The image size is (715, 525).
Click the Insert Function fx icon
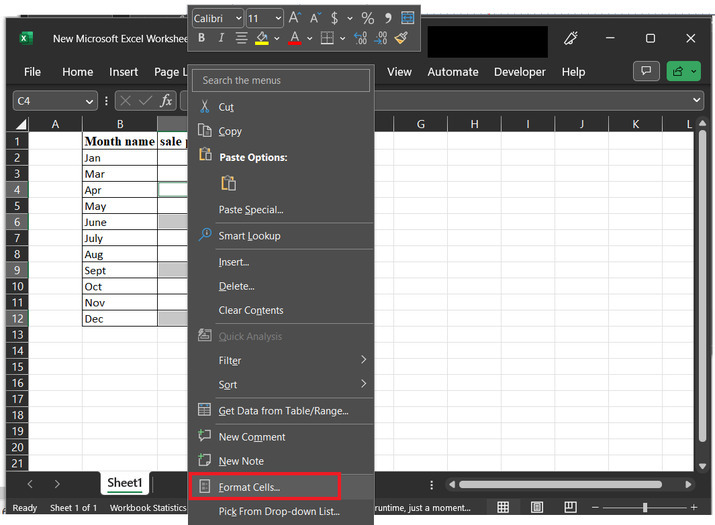click(x=167, y=101)
